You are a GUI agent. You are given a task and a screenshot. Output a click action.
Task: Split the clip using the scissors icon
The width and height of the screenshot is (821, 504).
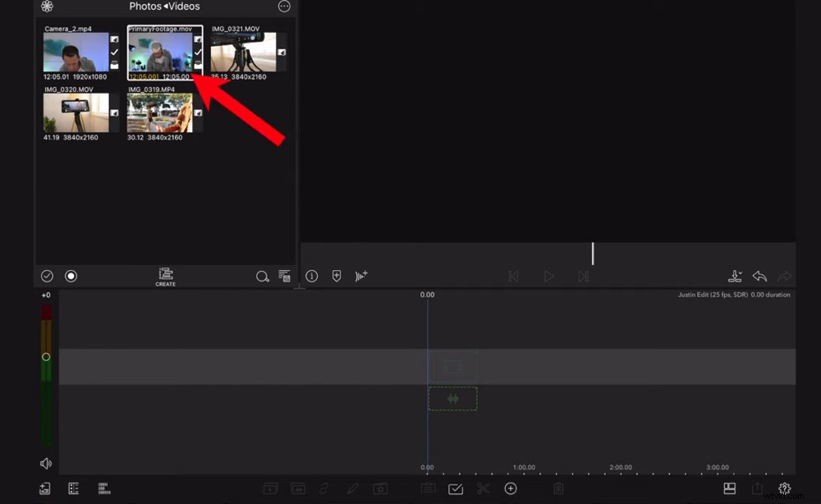[x=484, y=488]
